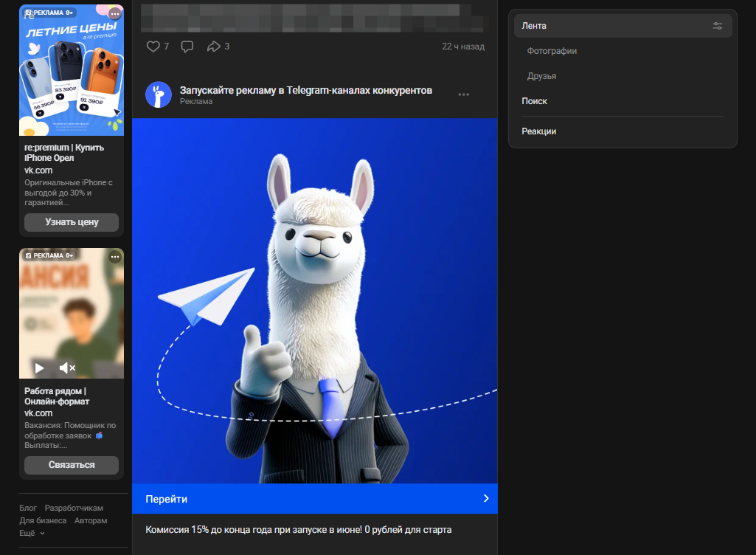The image size is (756, 555).
Task: Click the Узнать цену button
Action: (72, 222)
